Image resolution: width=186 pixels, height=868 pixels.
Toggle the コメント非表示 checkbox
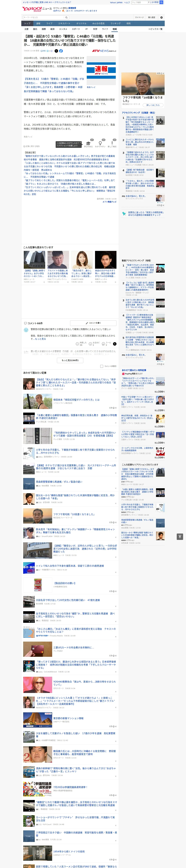coord(102,366)
